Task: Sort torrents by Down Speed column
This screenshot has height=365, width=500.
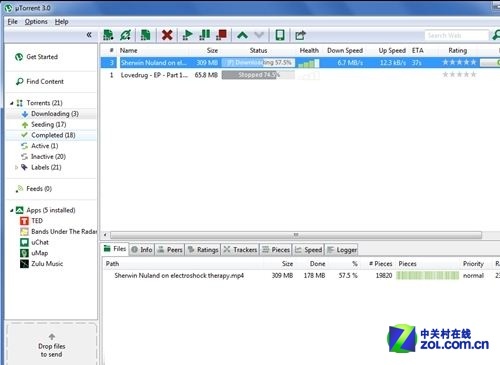Action: pyautogui.click(x=345, y=51)
